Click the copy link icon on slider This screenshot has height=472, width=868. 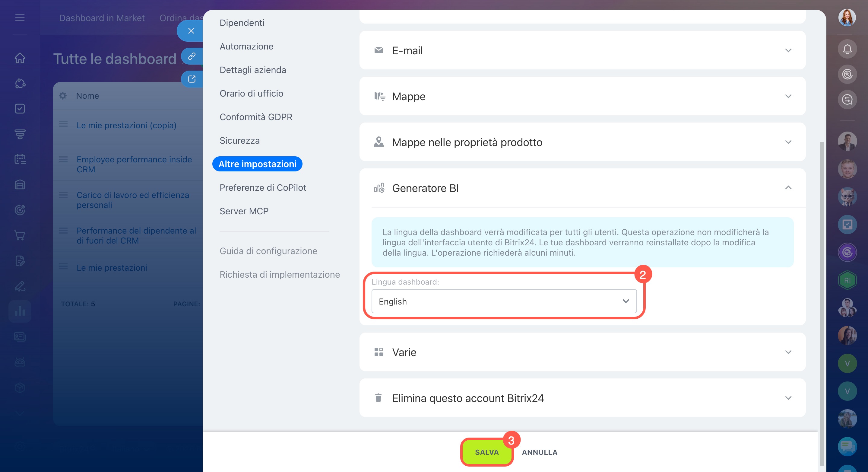tap(192, 56)
